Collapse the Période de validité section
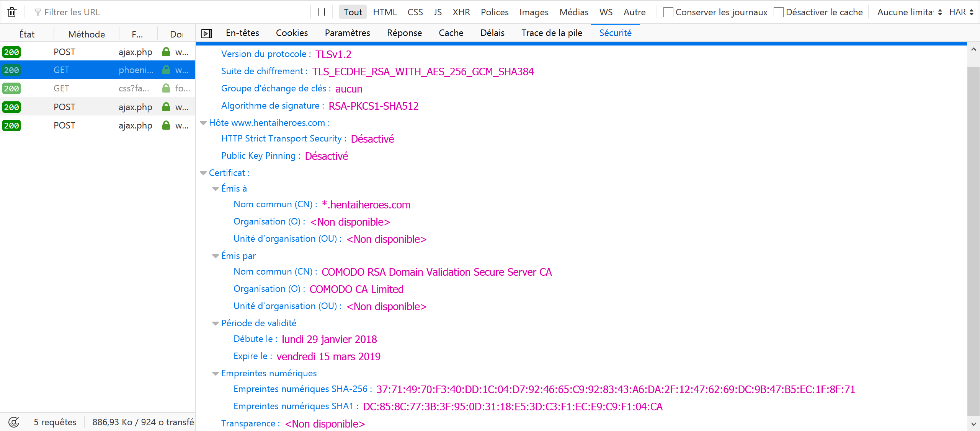The image size is (980, 431). pos(216,324)
